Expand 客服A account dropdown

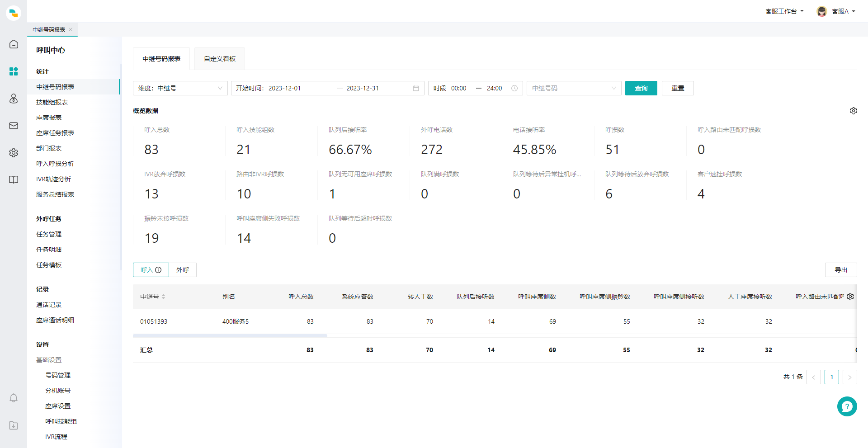point(844,11)
